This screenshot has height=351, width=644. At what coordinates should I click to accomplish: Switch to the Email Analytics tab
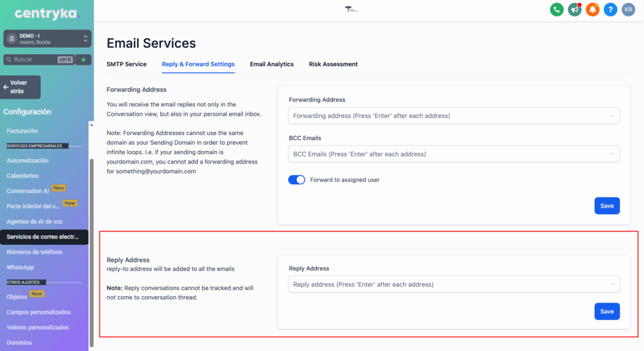click(x=272, y=64)
